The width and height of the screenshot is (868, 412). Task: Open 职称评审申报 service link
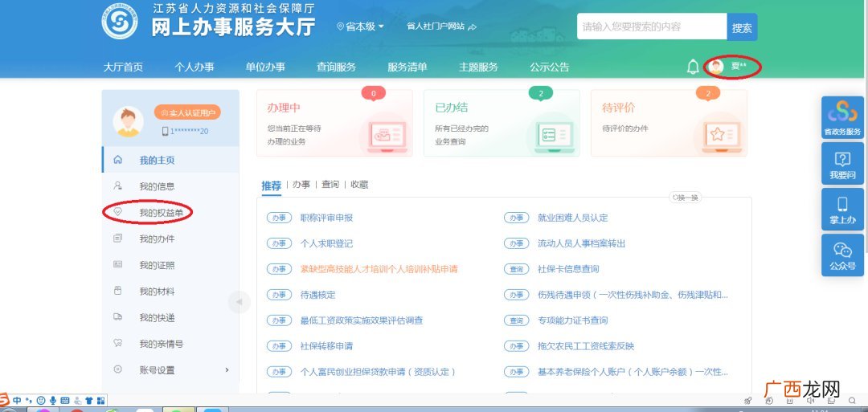pyautogui.click(x=326, y=218)
